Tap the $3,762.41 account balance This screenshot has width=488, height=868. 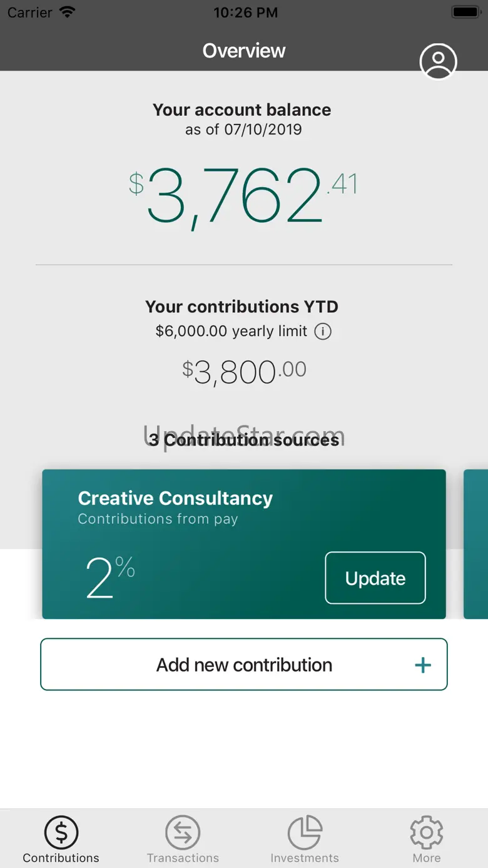click(x=243, y=197)
